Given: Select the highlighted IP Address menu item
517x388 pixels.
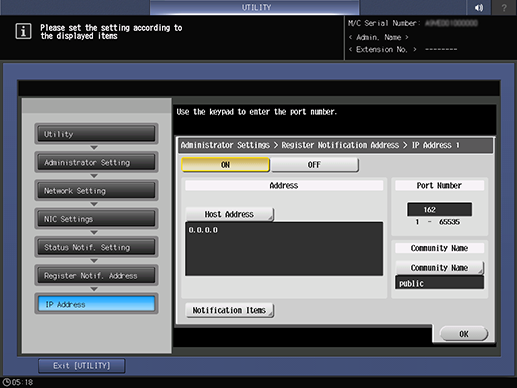Looking at the screenshot, I should [96, 304].
